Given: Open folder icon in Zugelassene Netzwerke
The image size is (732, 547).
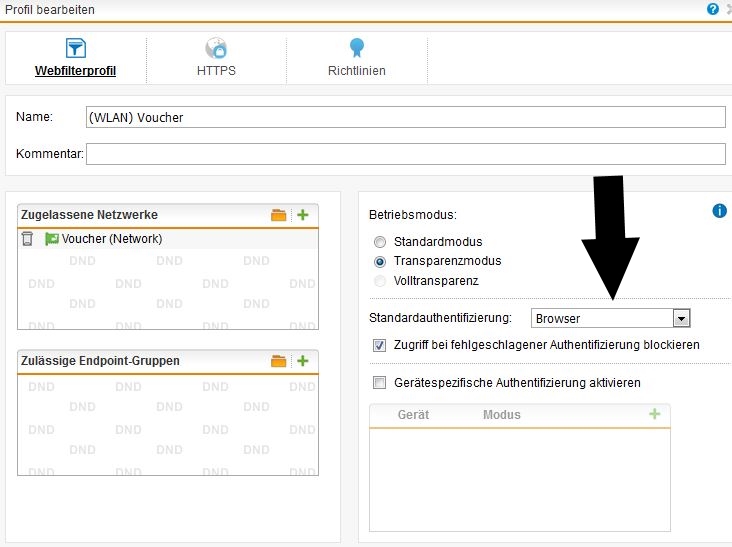Looking at the screenshot, I should tap(279, 215).
